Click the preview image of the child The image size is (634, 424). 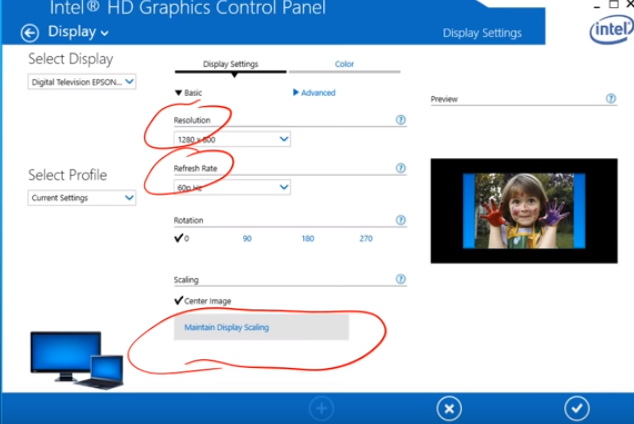(x=524, y=211)
